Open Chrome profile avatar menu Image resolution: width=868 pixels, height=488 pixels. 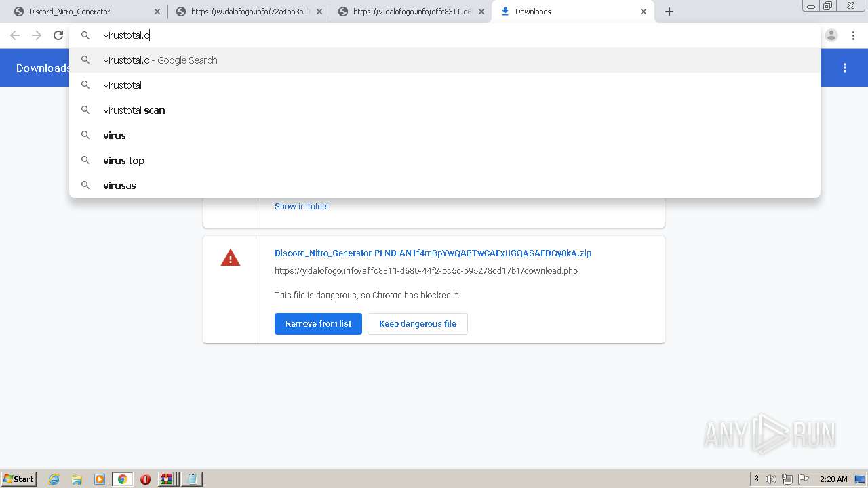831,35
